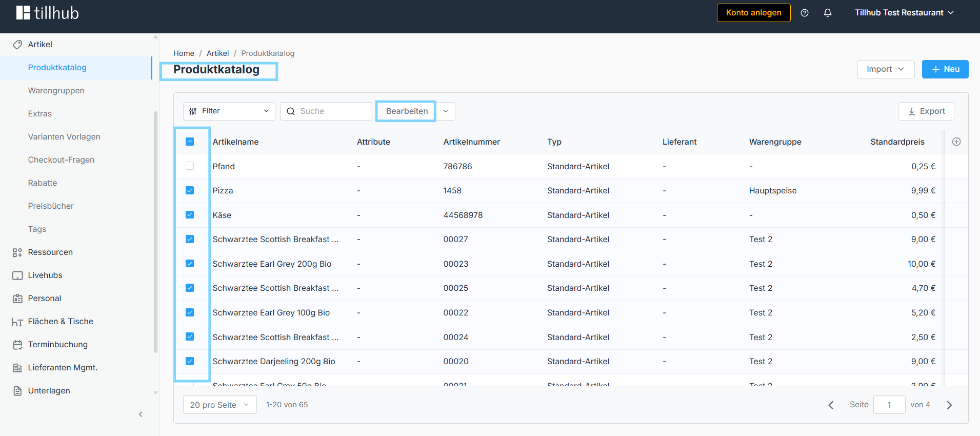Collapse the sidebar with the left chevron
The image size is (980, 436).
tap(141, 414)
